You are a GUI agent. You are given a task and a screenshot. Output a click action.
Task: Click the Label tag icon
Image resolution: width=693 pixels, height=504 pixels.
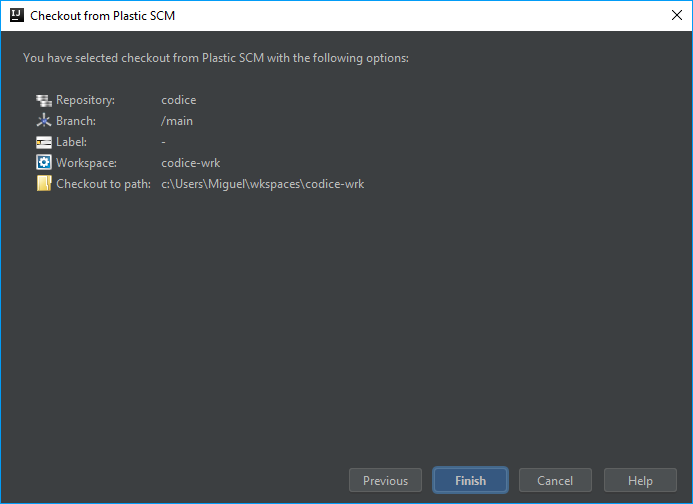coord(44,142)
